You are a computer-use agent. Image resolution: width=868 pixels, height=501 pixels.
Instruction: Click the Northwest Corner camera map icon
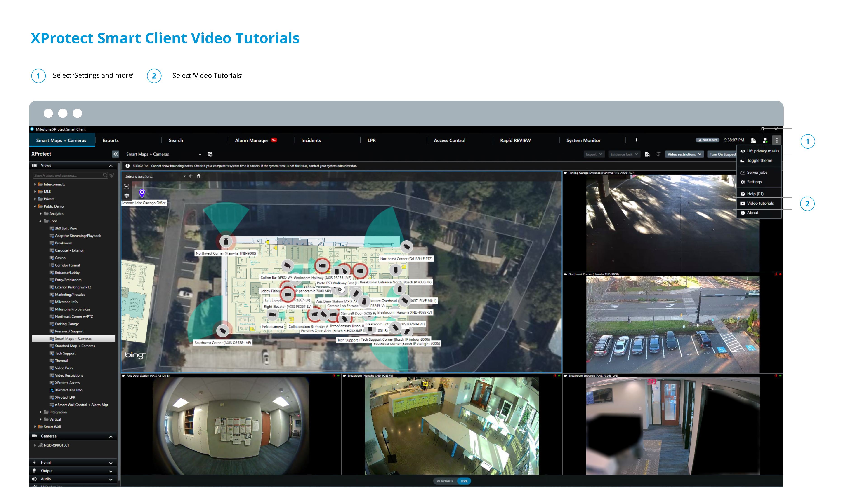point(226,241)
